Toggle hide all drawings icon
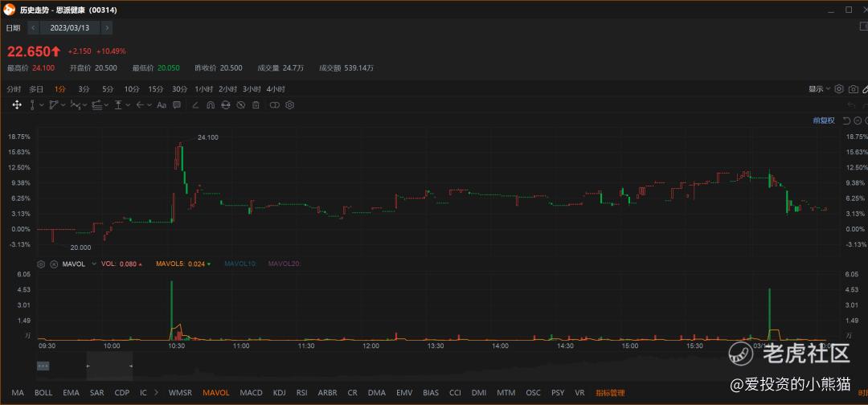 (240, 105)
